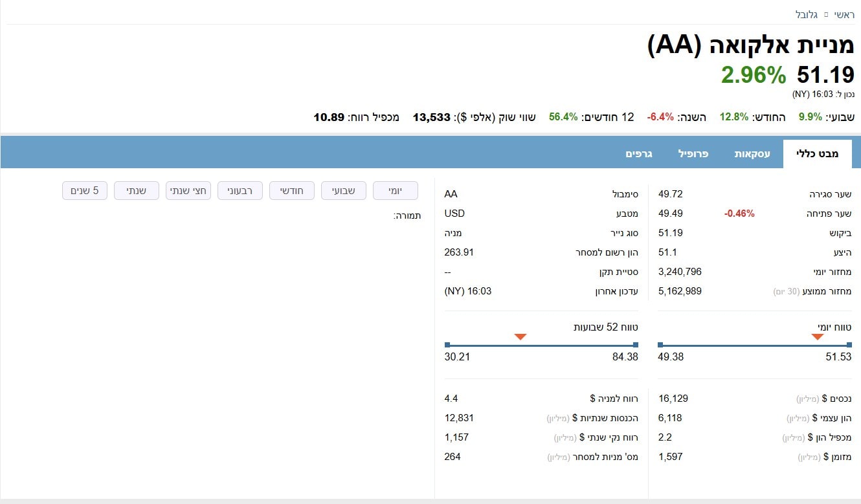Click the green daily change '2.96%'

click(754, 75)
